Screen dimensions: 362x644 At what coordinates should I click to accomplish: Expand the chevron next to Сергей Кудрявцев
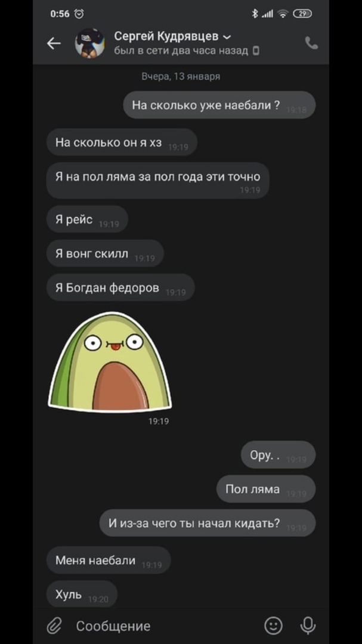click(x=227, y=38)
